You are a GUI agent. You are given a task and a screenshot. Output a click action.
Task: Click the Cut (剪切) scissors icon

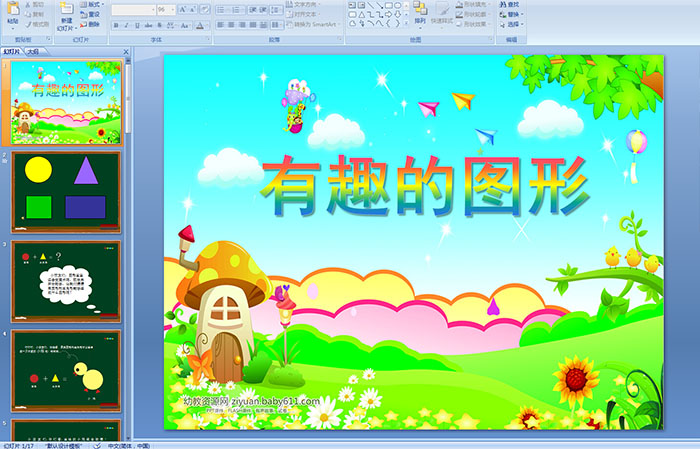tap(29, 4)
